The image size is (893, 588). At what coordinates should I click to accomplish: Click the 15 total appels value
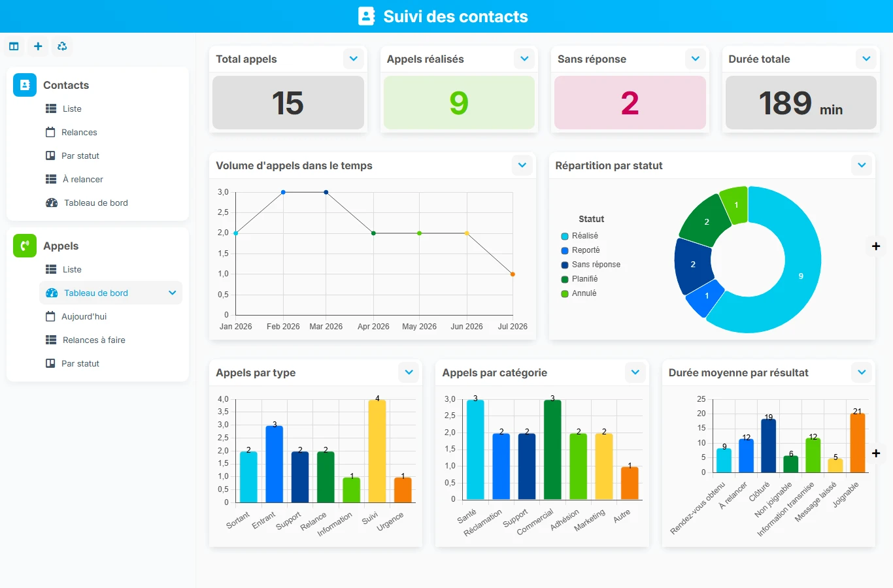(x=288, y=103)
